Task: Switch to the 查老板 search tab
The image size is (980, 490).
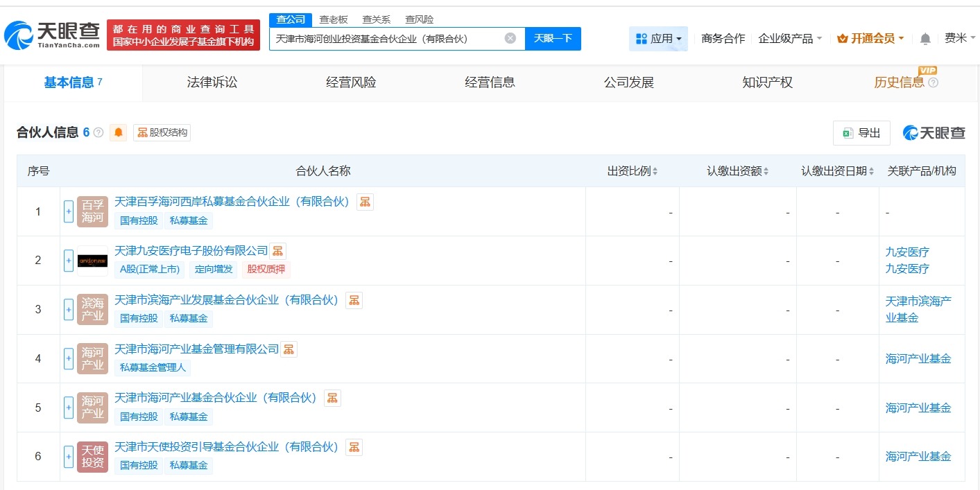Action: coord(334,19)
